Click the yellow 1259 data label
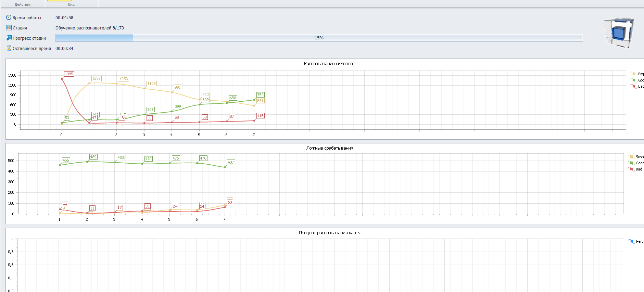The height and width of the screenshot is (292, 644). (97, 78)
